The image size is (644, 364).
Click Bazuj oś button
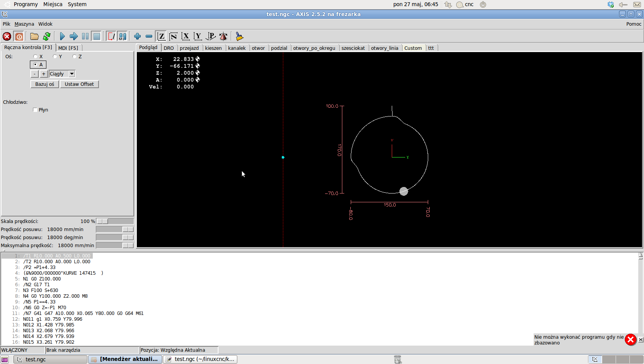tap(45, 84)
